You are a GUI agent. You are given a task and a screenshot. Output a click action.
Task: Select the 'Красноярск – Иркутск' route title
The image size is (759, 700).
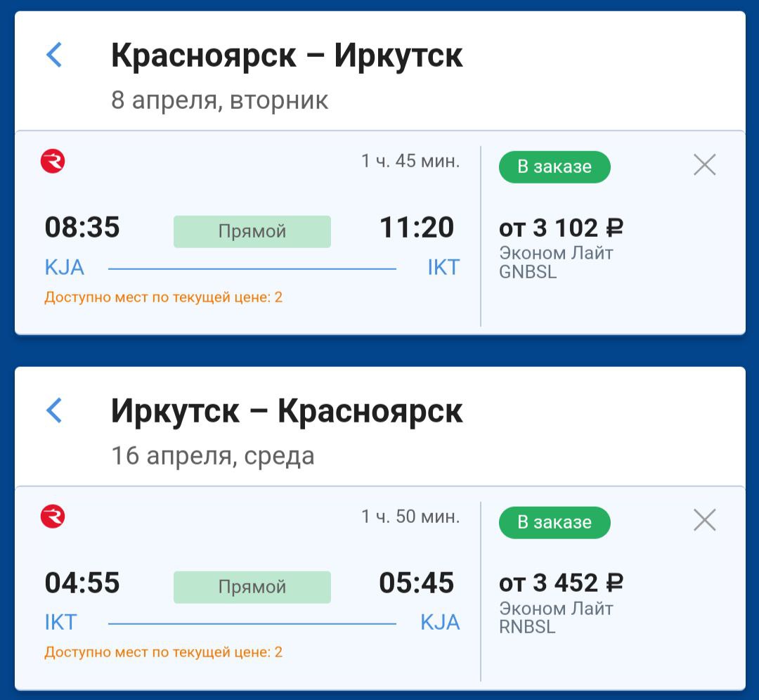(x=287, y=56)
